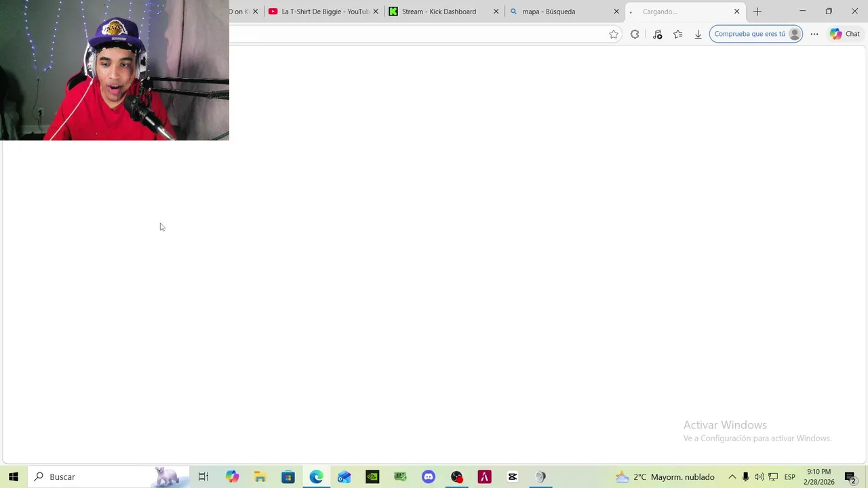Click the streamer webcam overlay
Viewport: 868px width, 488px height.
[x=115, y=70]
